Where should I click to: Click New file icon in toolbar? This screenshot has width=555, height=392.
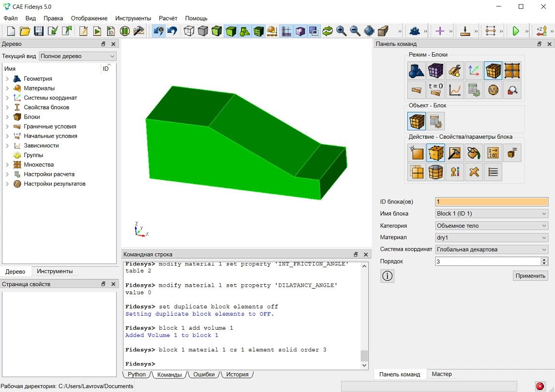(x=11, y=31)
